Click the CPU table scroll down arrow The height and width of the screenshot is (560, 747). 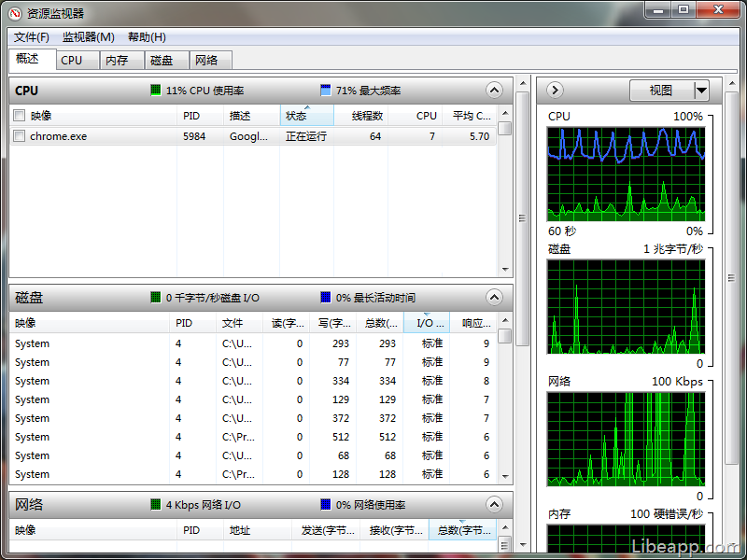click(505, 270)
